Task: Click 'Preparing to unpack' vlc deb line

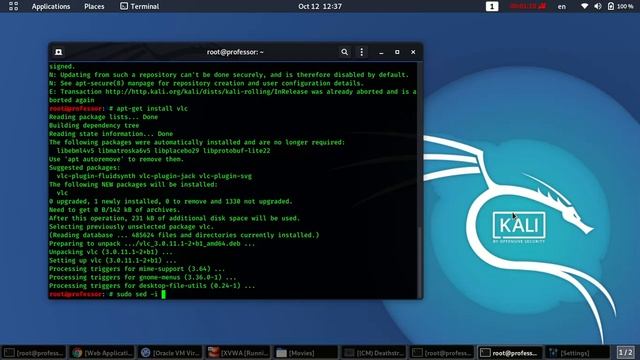Action: coord(152,244)
